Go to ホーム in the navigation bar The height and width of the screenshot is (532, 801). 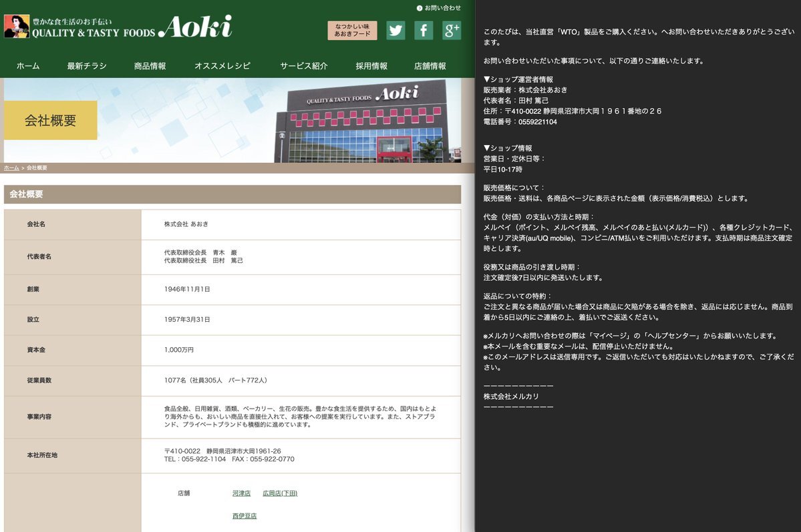click(27, 66)
